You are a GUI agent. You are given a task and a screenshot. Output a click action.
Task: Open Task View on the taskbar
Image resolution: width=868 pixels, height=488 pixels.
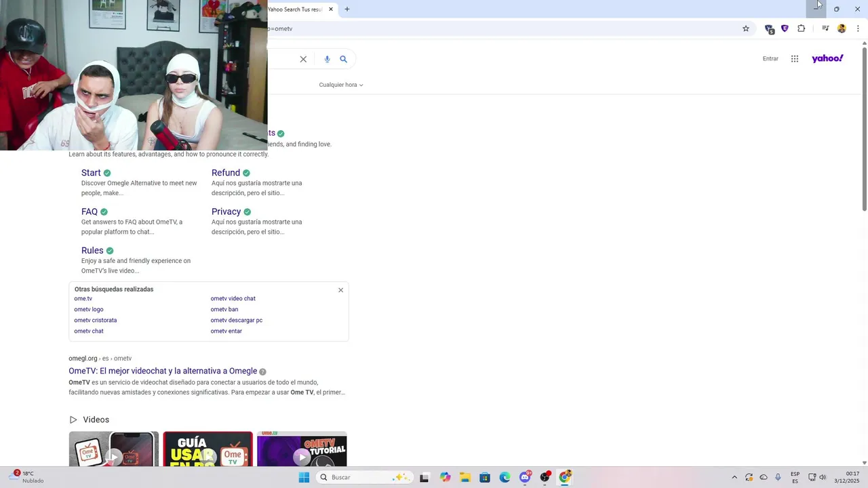coord(425,477)
